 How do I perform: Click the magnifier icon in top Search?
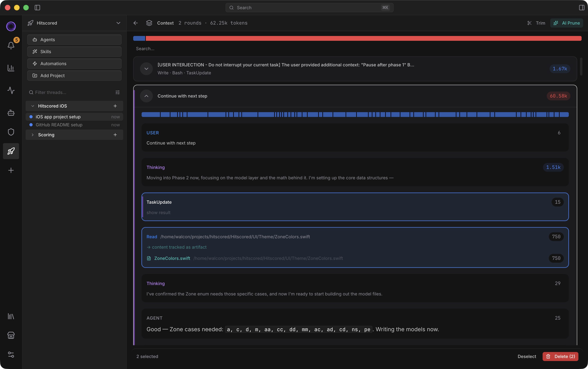(231, 8)
